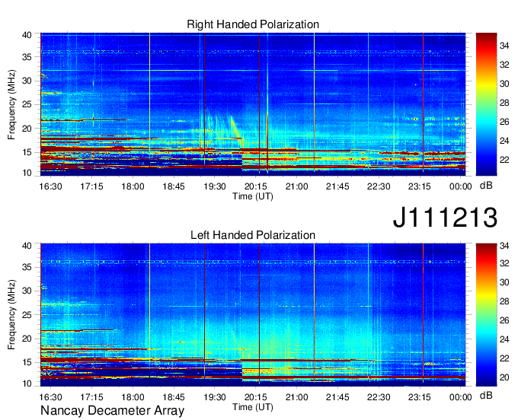Click the dB unit label under Right Handed color bar
The image size is (518, 420).
tap(486, 186)
